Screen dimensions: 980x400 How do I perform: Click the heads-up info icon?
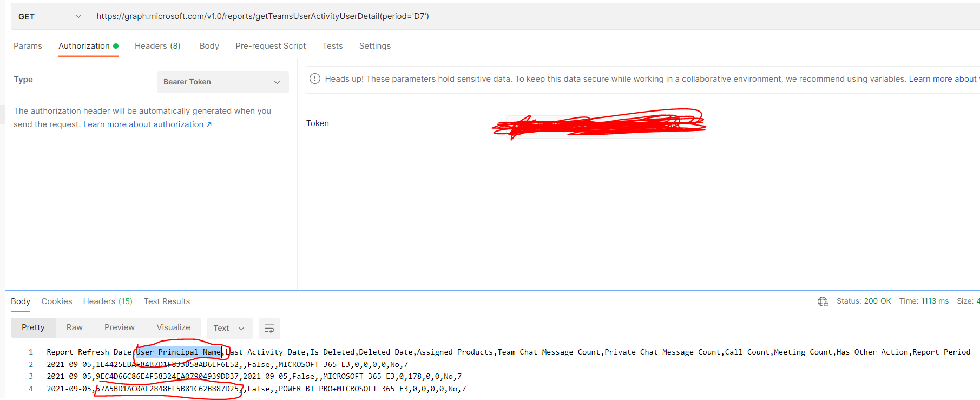pyautogui.click(x=315, y=79)
